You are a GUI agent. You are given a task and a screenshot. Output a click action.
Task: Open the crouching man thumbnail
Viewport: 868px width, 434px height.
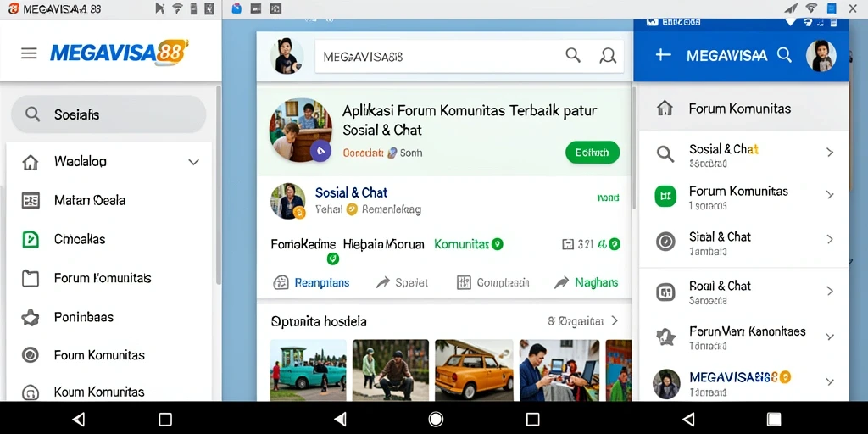[x=391, y=370]
